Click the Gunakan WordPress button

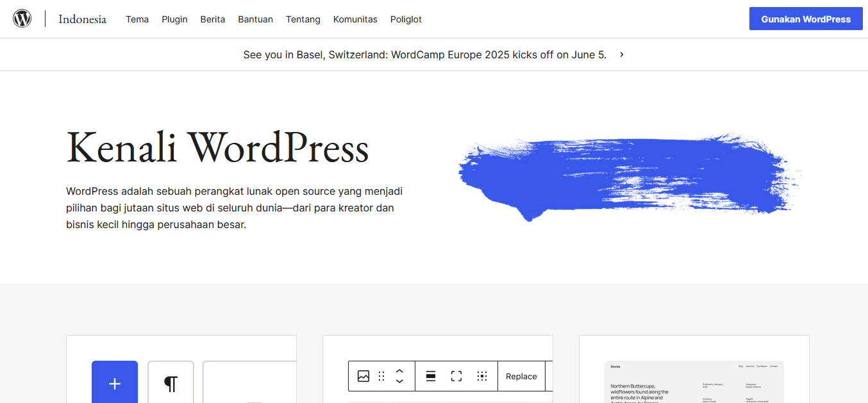coord(806,19)
